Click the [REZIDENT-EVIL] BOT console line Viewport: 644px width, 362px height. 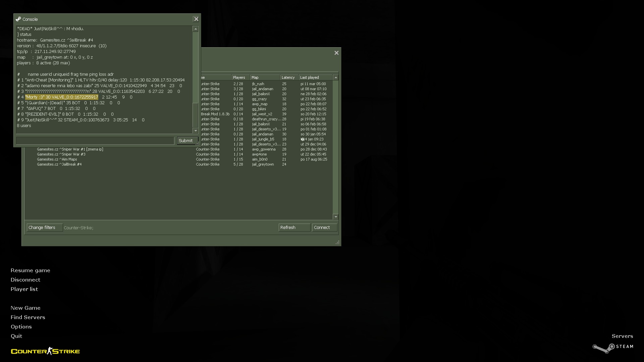coord(65,114)
